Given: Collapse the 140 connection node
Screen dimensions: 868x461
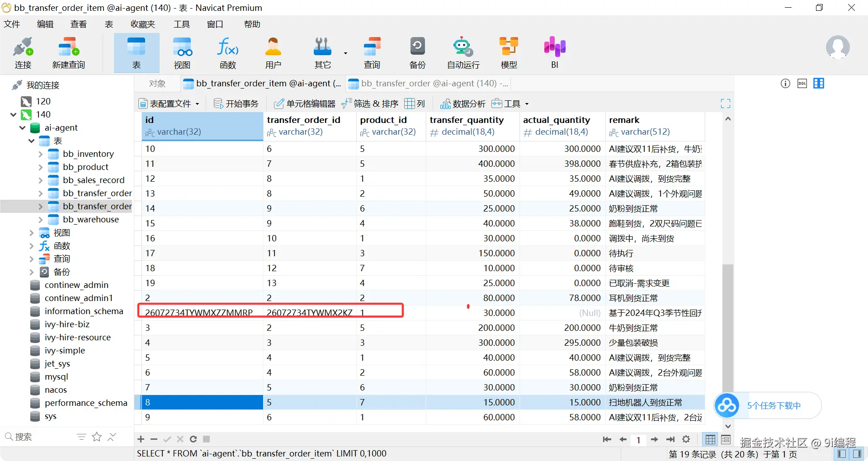Looking at the screenshot, I should point(13,114).
